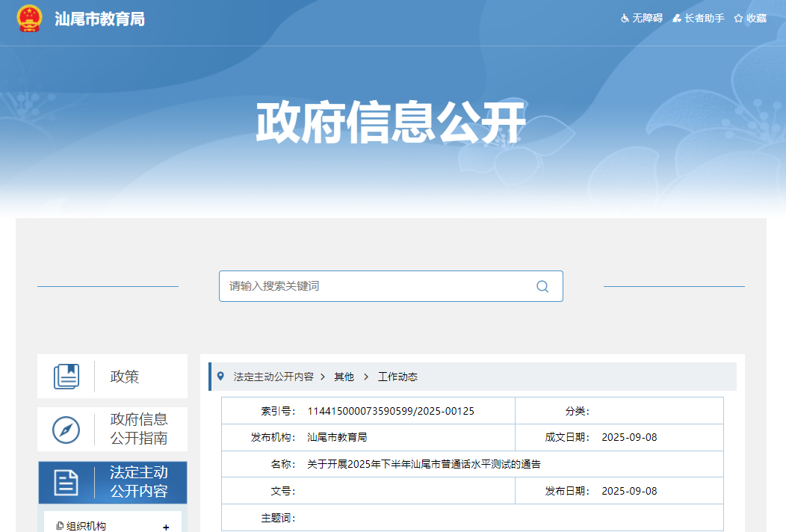
Task: Click the location pin icon in breadcrumb
Action: click(220, 376)
